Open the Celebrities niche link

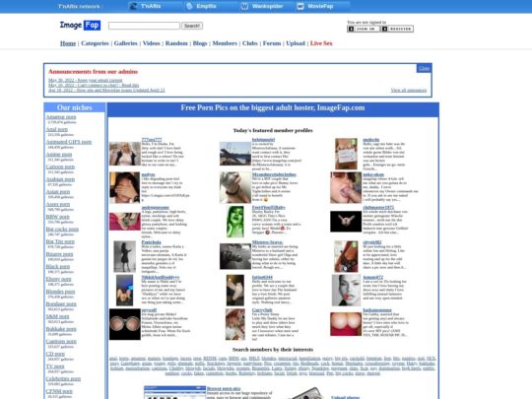coord(63,378)
